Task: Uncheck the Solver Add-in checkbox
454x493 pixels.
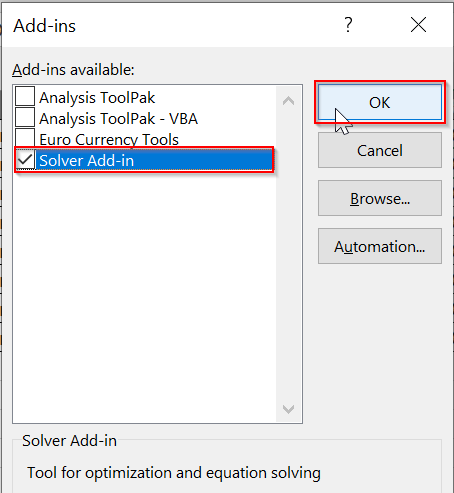Action: point(26,160)
